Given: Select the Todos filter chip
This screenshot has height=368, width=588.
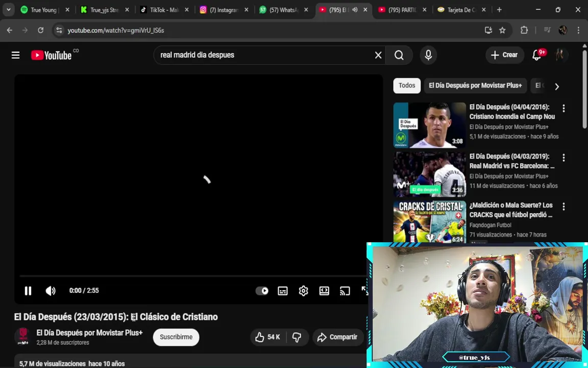Looking at the screenshot, I should pos(407,86).
